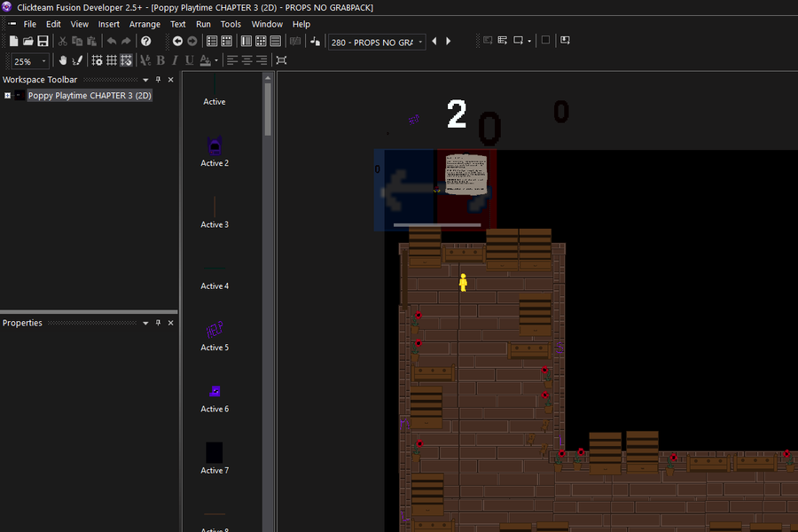Click the vertical split panel layout icon
This screenshot has width=798, height=532.
[x=246, y=42]
